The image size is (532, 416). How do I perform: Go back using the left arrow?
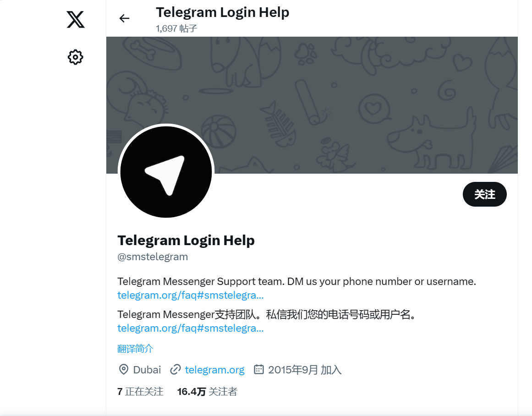coord(124,18)
